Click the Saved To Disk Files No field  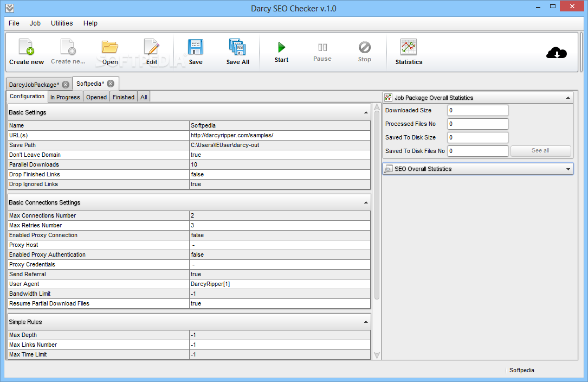pyautogui.click(x=478, y=151)
